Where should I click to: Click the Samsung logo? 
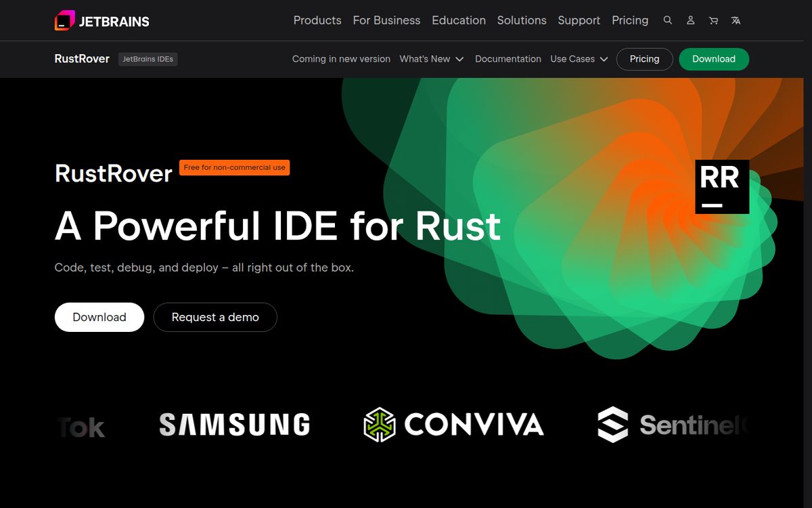point(234,425)
